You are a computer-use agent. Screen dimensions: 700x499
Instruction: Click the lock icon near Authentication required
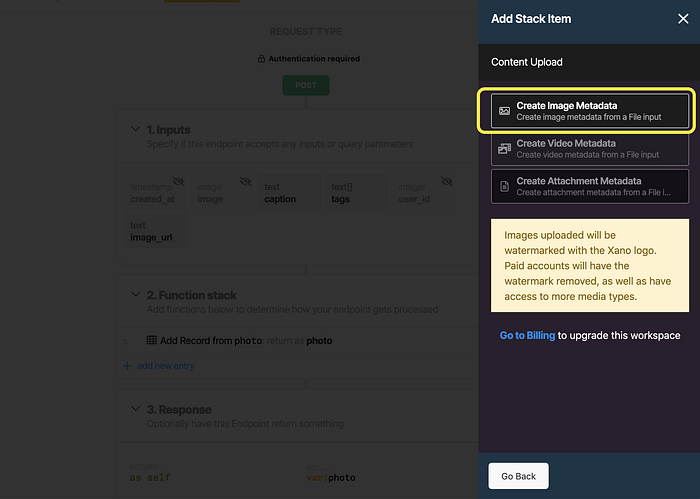[262, 58]
